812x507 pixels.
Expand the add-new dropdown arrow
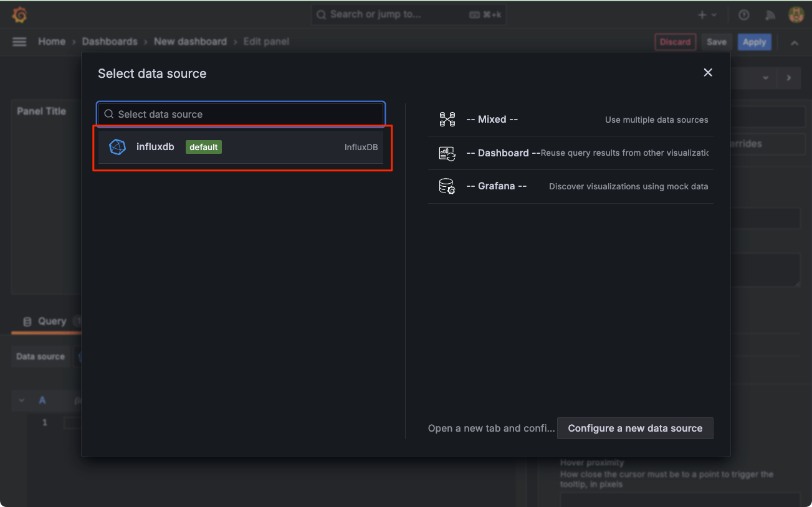click(x=714, y=15)
